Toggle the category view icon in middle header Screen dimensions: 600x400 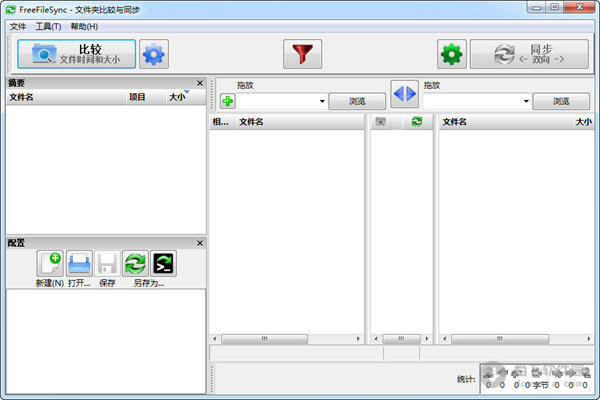click(x=381, y=122)
